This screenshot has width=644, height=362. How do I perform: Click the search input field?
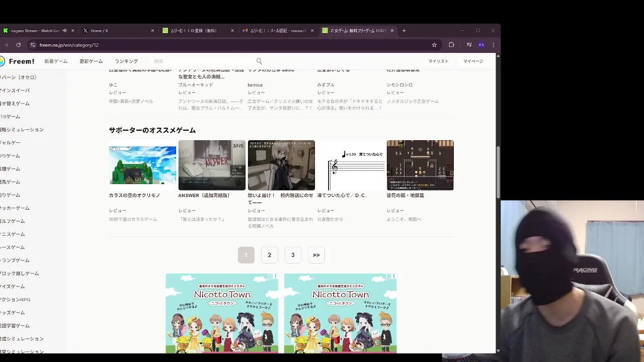coord(204,61)
